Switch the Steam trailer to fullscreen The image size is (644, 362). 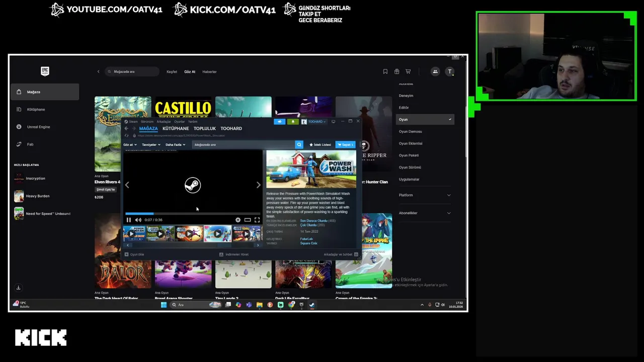[257, 220]
